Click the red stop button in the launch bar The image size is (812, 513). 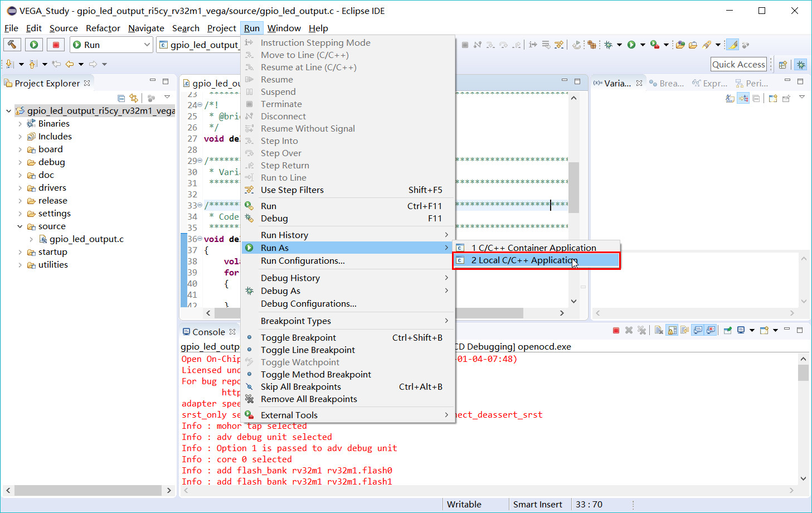pos(56,45)
